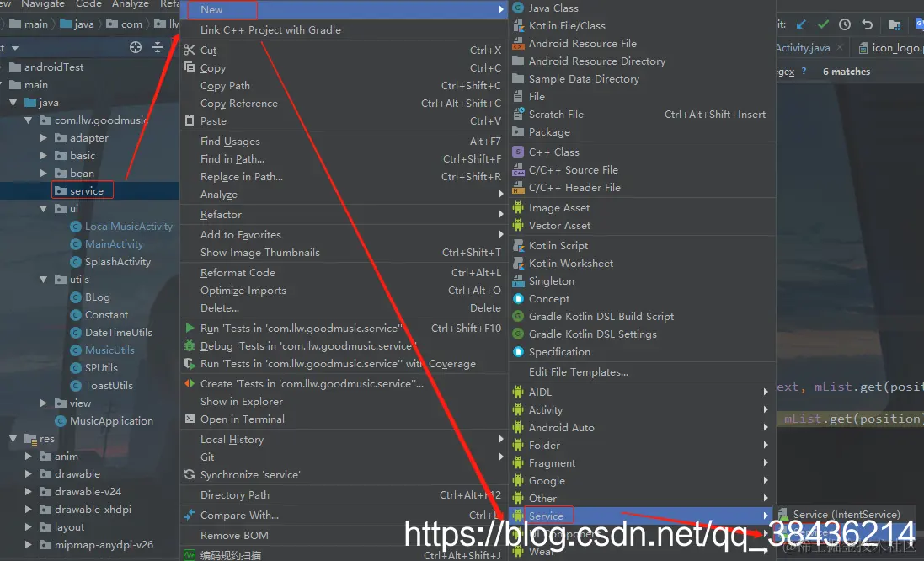The width and height of the screenshot is (924, 561).
Task: Click the Image Asset android icon
Action: point(518,207)
